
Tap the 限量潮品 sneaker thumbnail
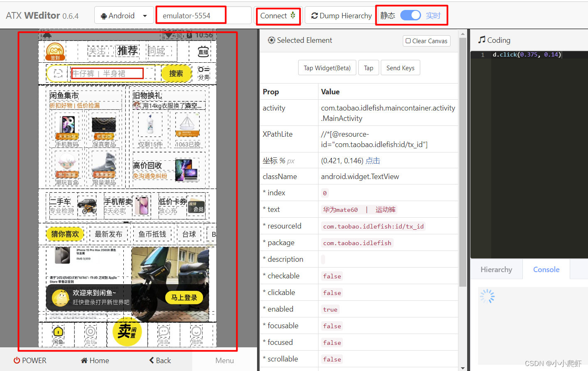point(104,165)
